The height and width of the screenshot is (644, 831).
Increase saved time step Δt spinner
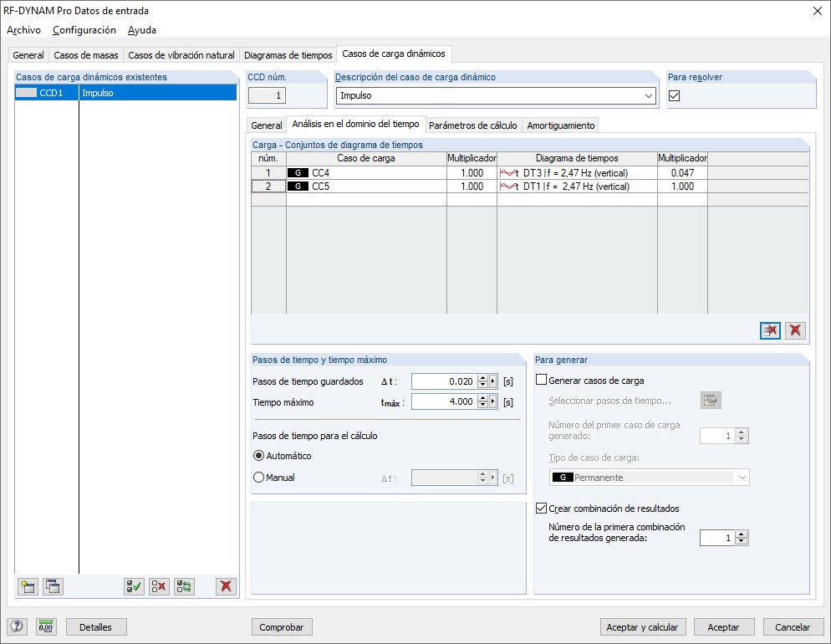tap(482, 378)
